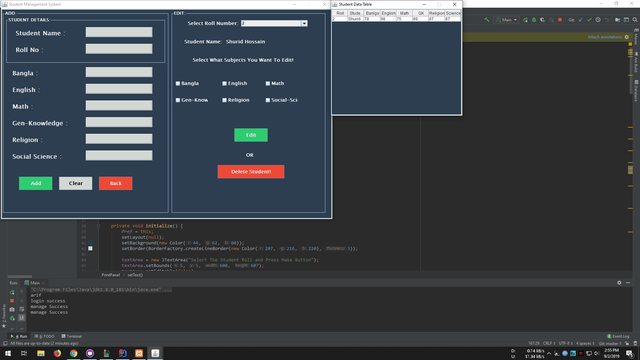Launch Chrome from taskbar
The image size is (640, 360).
73,353
